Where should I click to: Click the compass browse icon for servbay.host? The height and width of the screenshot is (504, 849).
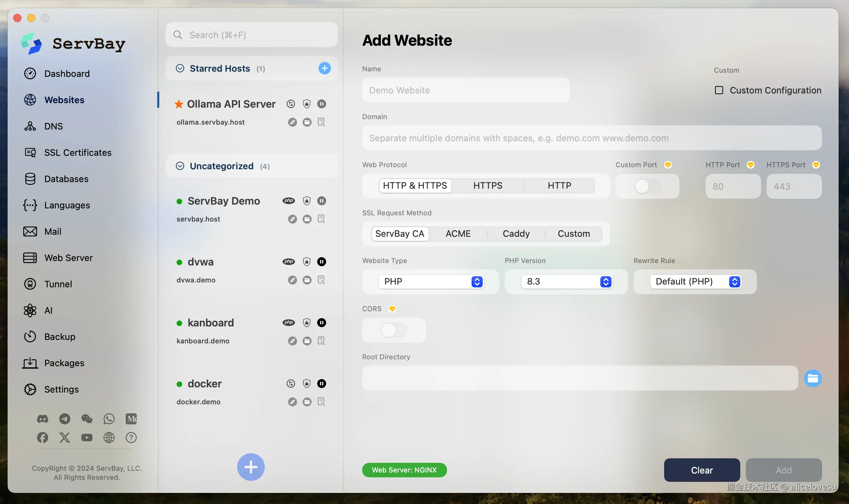[292, 219]
